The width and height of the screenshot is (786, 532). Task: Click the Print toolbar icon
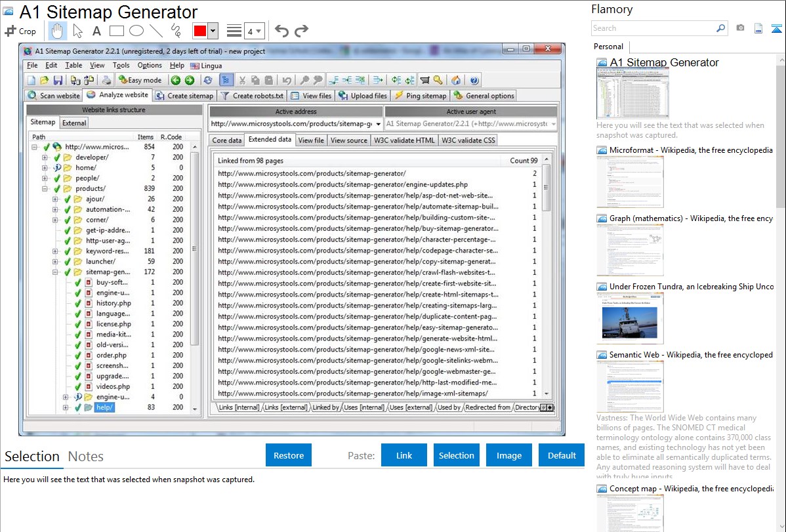(x=106, y=80)
